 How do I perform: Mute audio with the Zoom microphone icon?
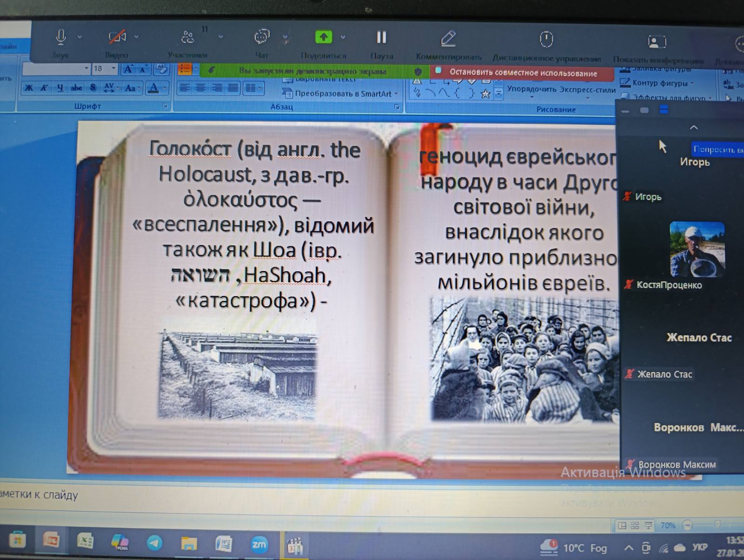point(61,37)
